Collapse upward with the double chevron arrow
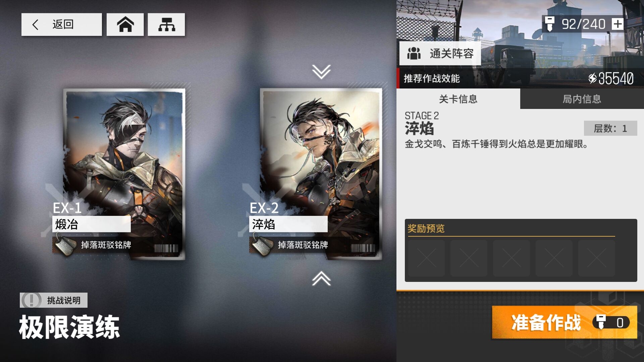This screenshot has width=644, height=362. (321, 278)
